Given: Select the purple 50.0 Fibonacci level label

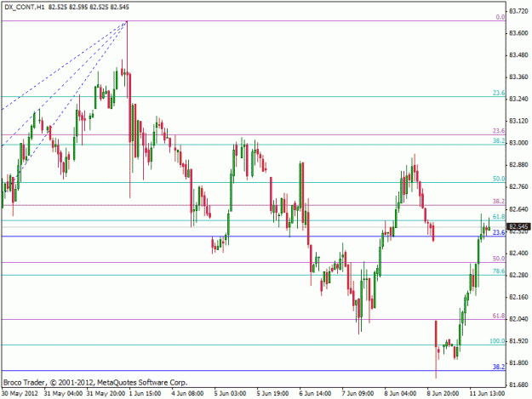Looking at the screenshot, I should tap(499, 259).
